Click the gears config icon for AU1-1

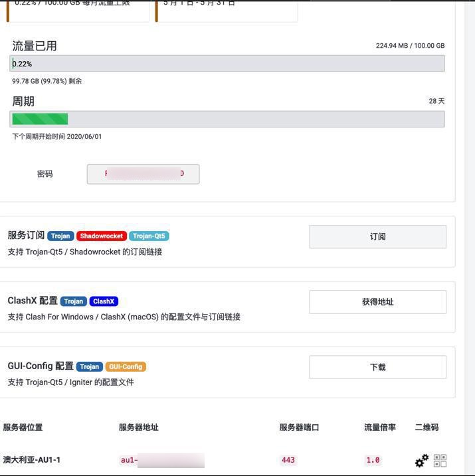[x=421, y=460]
